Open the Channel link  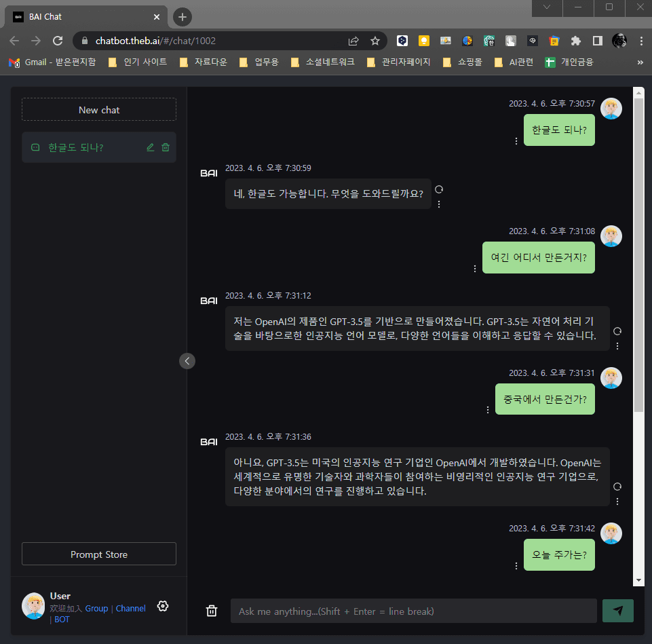(130, 609)
